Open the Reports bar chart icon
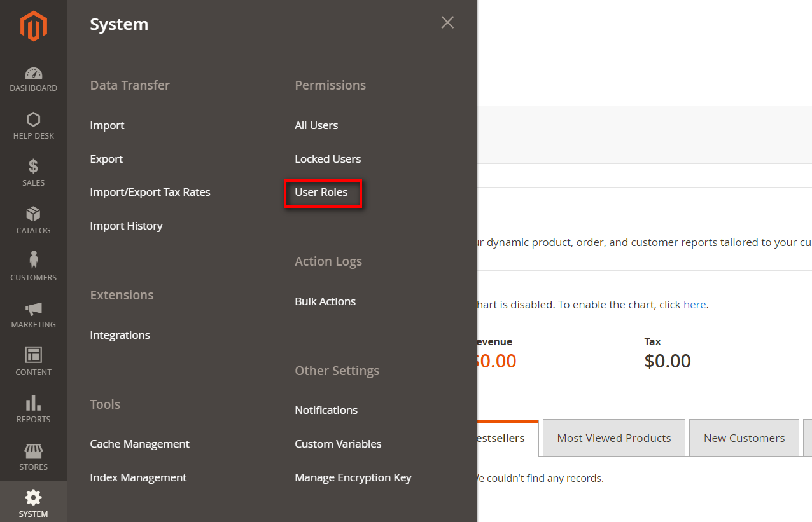This screenshot has height=522, width=812. 33,403
